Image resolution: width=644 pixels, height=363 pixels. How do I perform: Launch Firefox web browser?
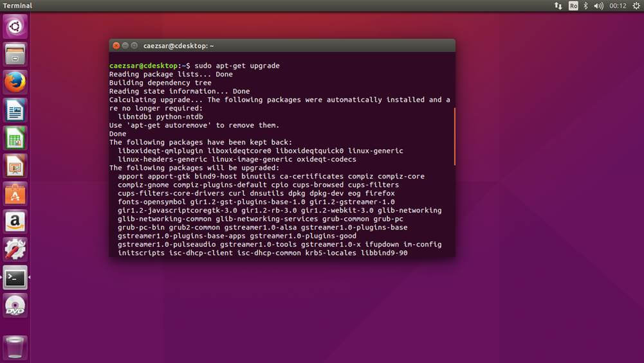pos(15,82)
